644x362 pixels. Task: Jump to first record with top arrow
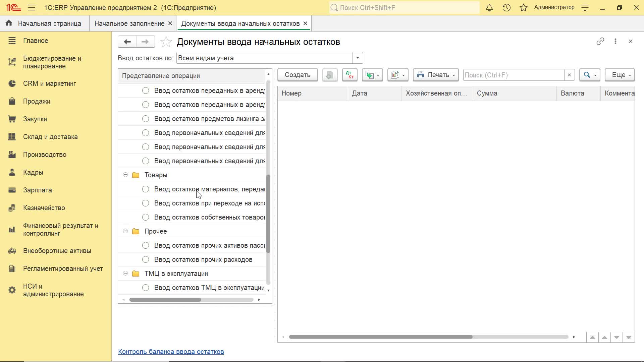[x=592, y=337]
